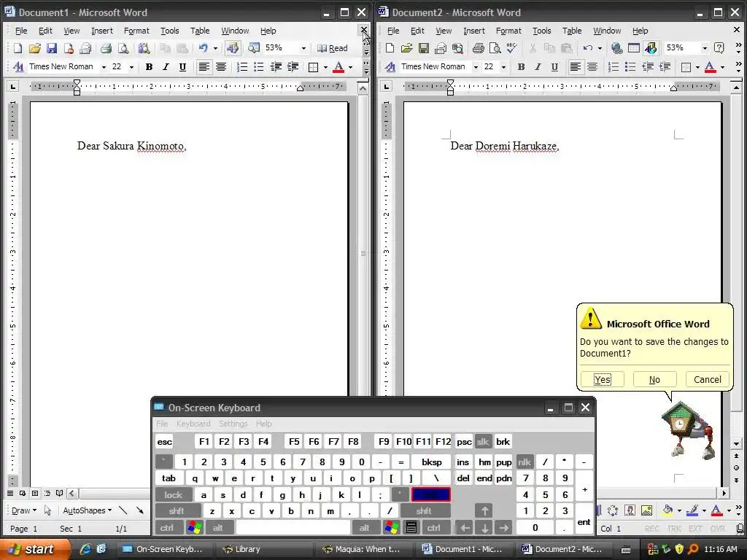Open font size dropdown in Document2
This screenshot has height=560, width=747.
click(x=503, y=67)
